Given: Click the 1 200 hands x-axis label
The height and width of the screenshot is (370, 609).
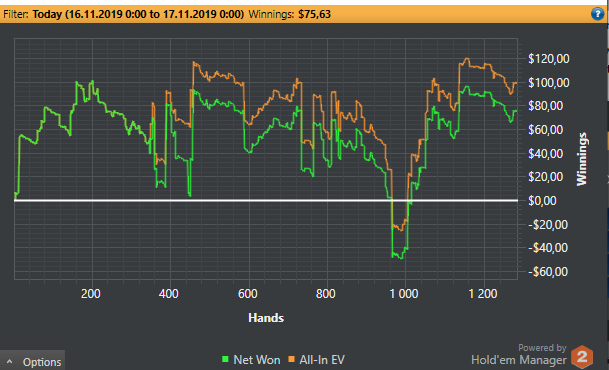Looking at the screenshot, I should (x=483, y=294).
